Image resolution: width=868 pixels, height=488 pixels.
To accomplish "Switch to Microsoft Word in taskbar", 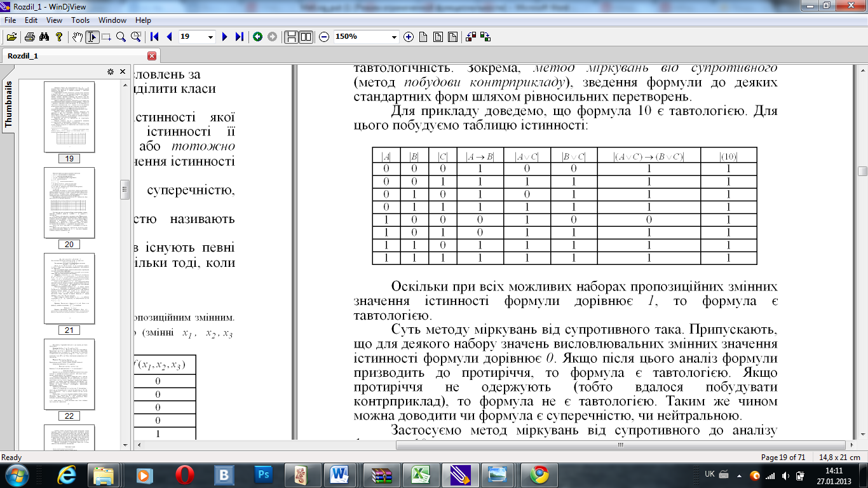I will (x=339, y=475).
